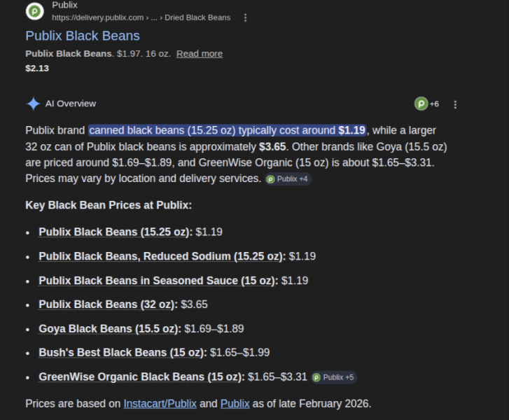Open the Publix +4 source chip
509x420 pixels.
(288, 179)
